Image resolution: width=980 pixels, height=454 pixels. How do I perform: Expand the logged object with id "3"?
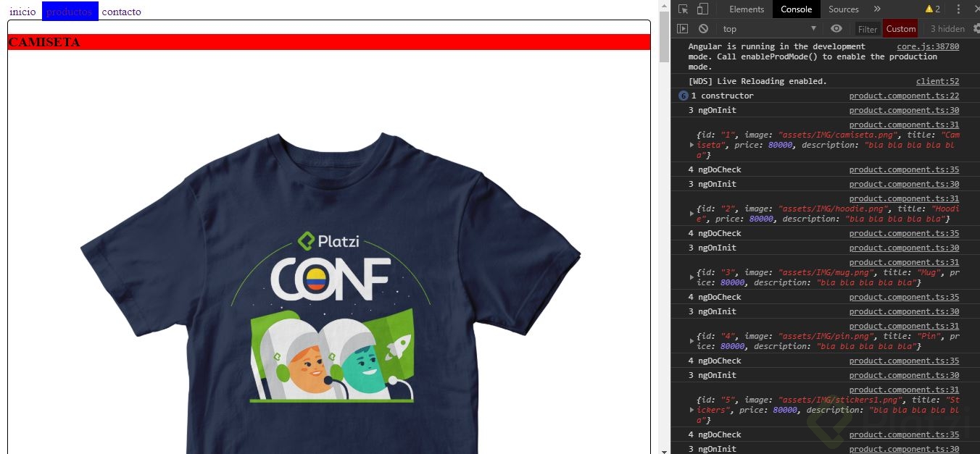(692, 277)
